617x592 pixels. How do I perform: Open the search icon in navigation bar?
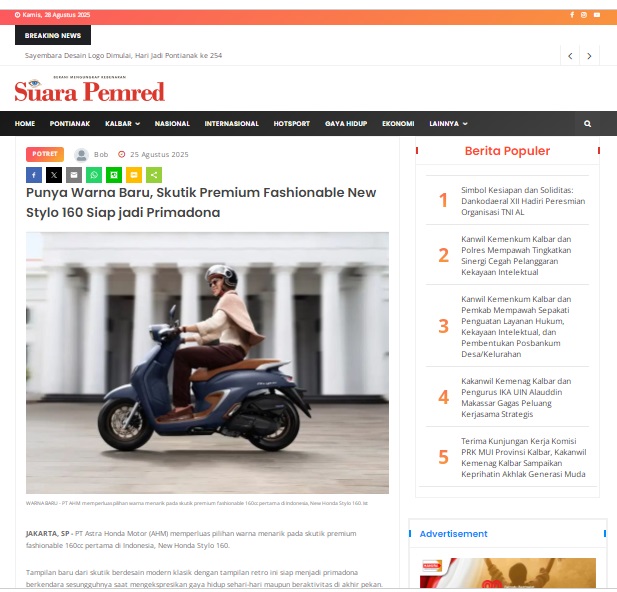click(587, 124)
